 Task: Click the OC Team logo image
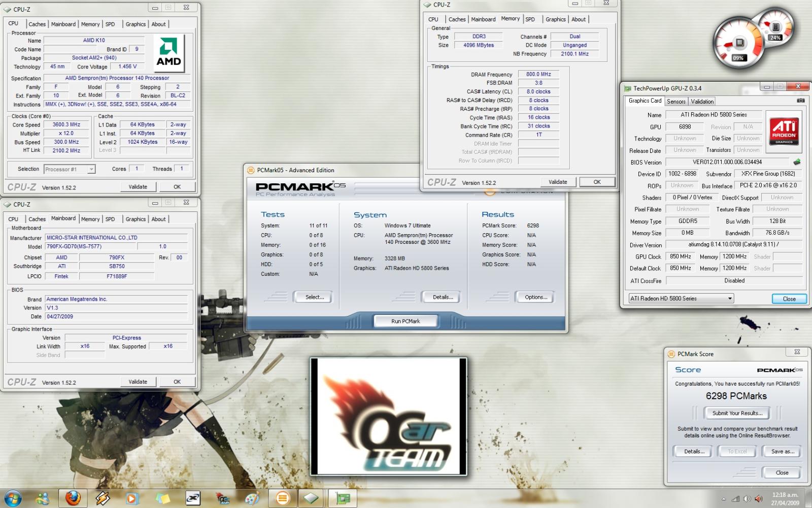tap(388, 417)
